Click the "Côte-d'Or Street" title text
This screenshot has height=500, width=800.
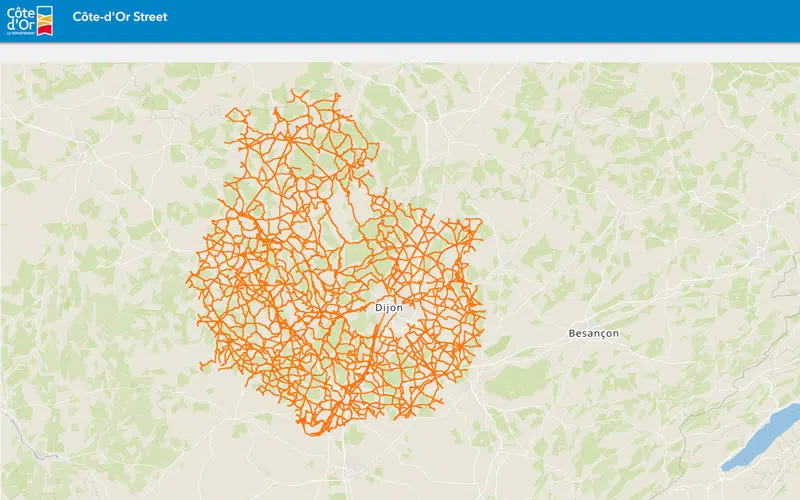(120, 18)
